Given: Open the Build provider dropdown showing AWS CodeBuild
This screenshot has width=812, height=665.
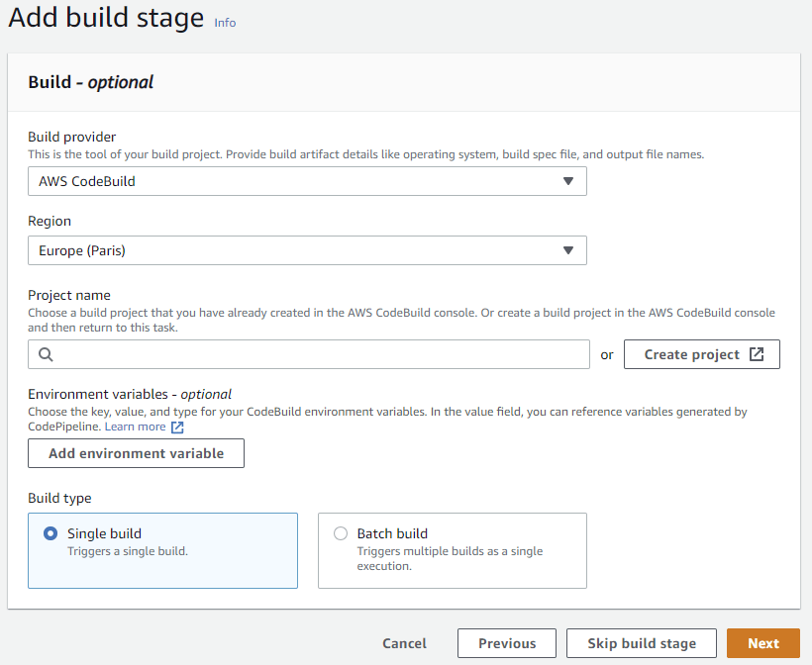Looking at the screenshot, I should pyautogui.click(x=307, y=181).
